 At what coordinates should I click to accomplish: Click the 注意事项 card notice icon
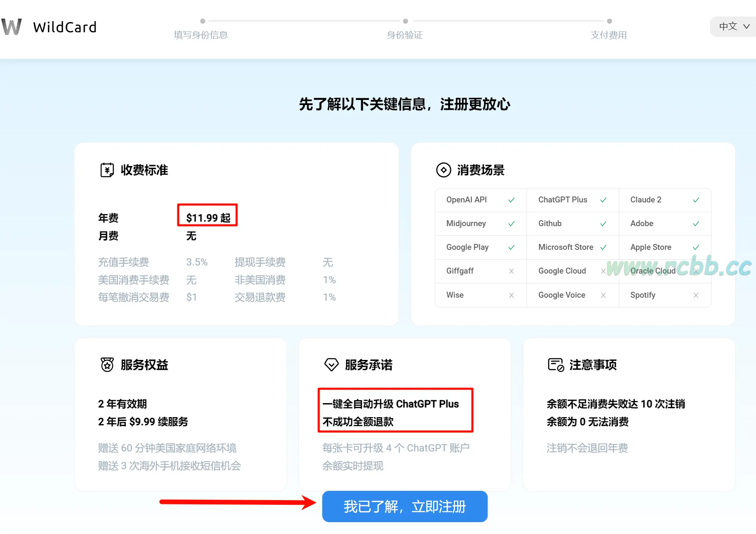click(556, 365)
